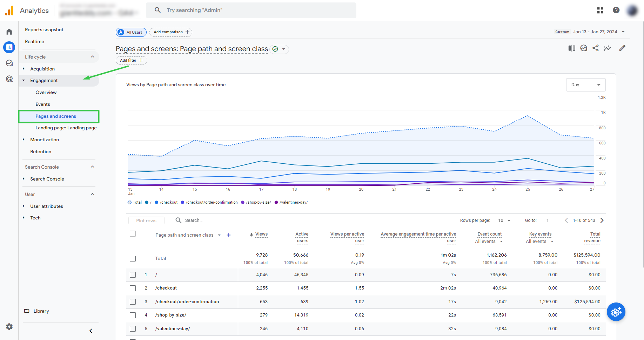Click the table search magnifier icon
The width and height of the screenshot is (644, 340).
pyautogui.click(x=179, y=220)
